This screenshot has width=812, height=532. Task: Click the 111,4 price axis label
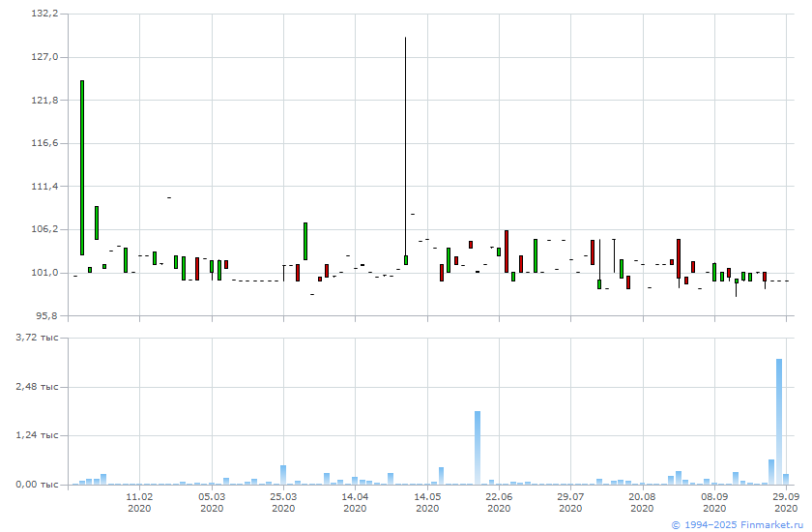pyautogui.click(x=45, y=186)
